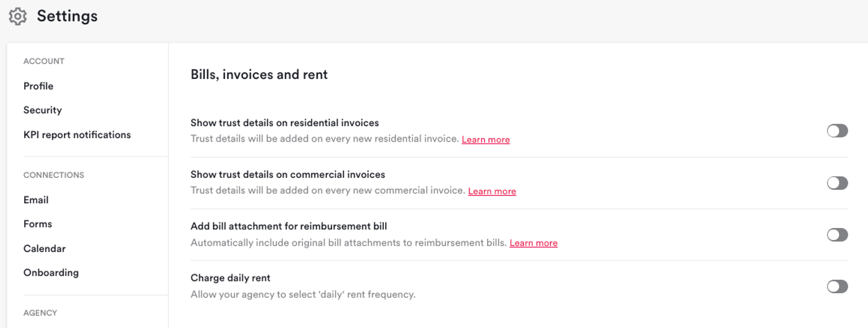The image size is (868, 328).
Task: Follow Learn more link for reimbursement bills
Action: click(533, 243)
